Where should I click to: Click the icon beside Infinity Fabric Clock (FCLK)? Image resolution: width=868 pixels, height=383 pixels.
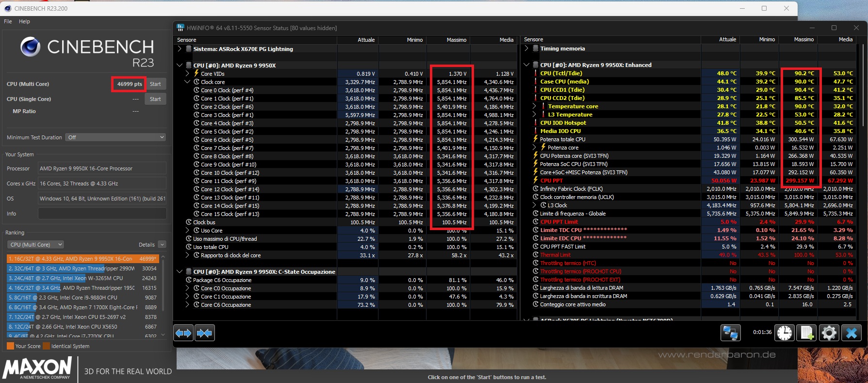coord(536,189)
